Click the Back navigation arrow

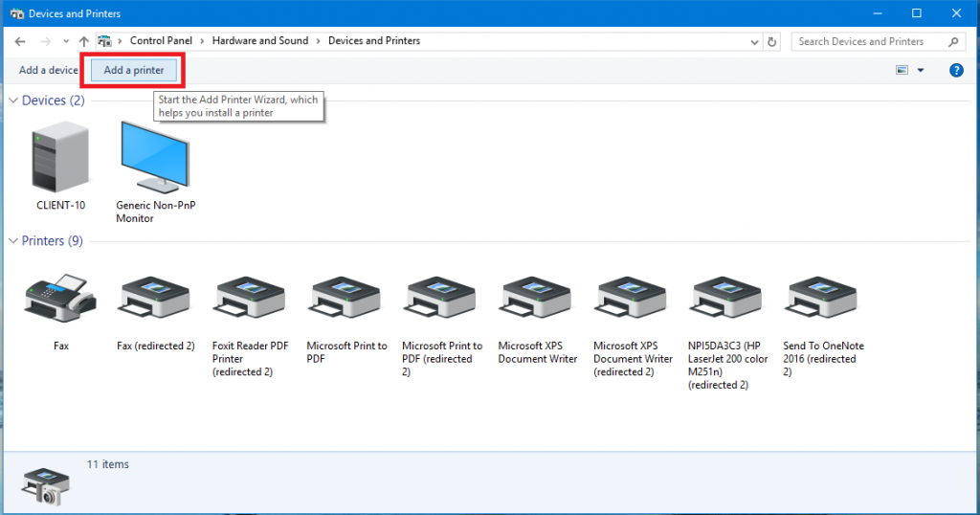(x=20, y=41)
